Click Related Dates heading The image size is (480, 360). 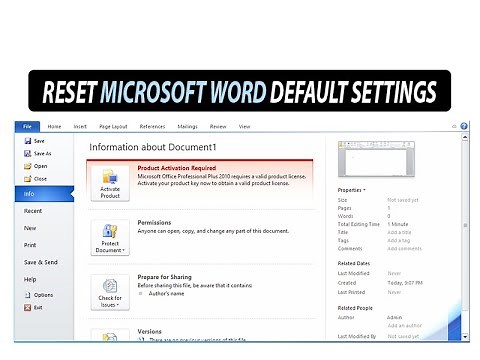click(354, 263)
